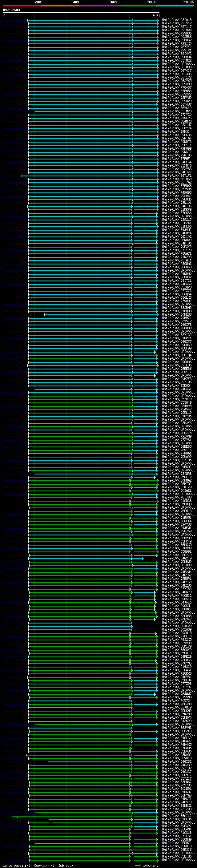197x868 pixels.
Task: Click the hit label UniRef100_Q4GXG2
Action: pos(177,761)
